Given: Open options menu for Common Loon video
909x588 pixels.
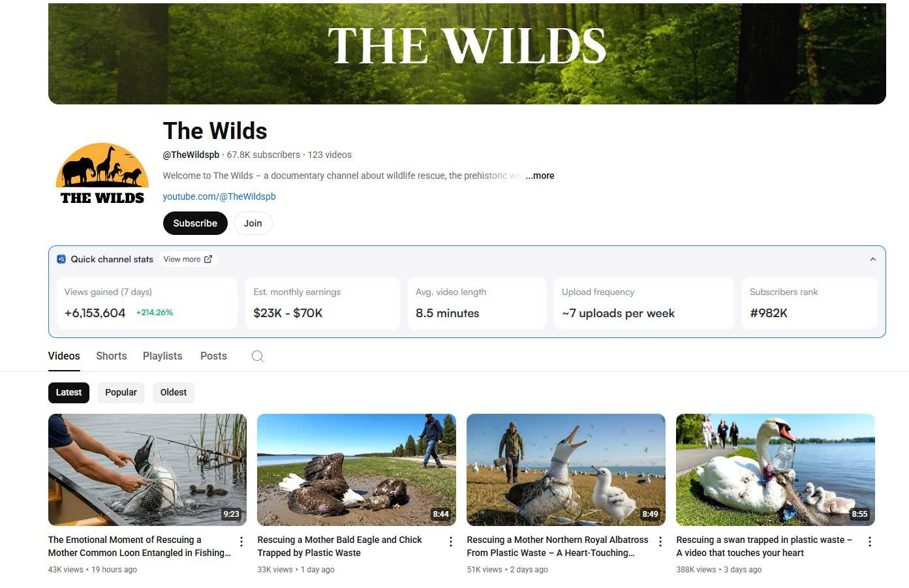Looking at the screenshot, I should coord(241,542).
